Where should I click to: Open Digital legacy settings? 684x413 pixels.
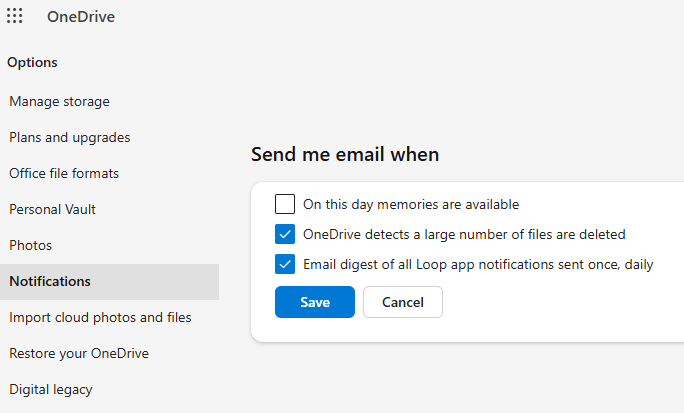point(50,389)
